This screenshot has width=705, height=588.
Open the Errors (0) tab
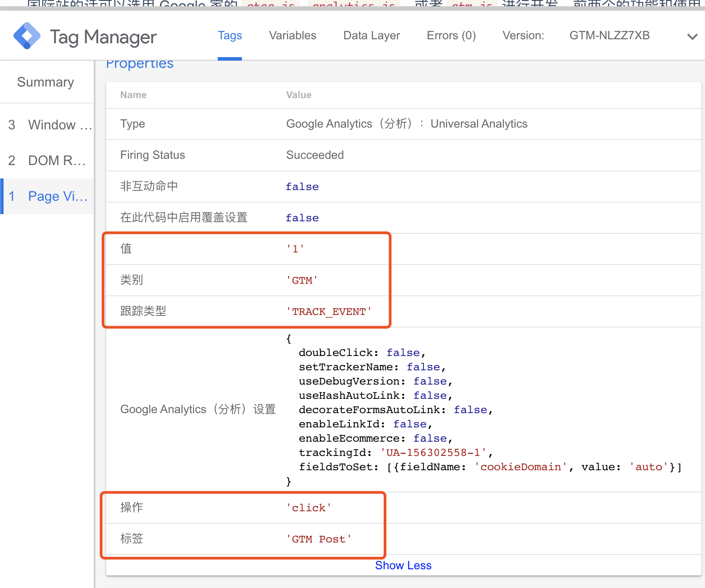click(451, 36)
